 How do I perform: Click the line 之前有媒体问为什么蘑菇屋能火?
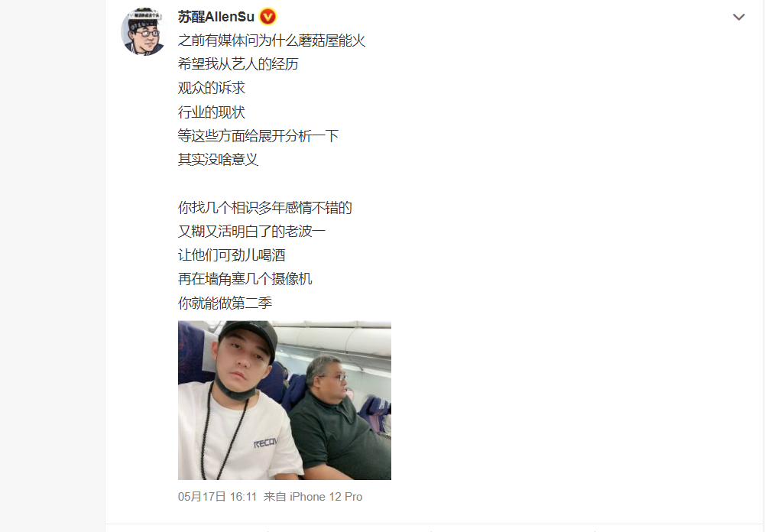[272, 41]
